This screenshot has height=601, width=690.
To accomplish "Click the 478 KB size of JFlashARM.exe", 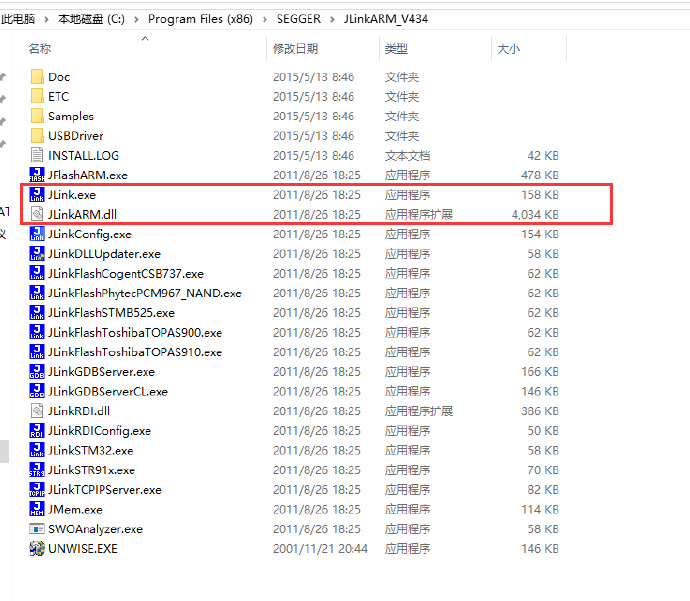I will click(540, 176).
